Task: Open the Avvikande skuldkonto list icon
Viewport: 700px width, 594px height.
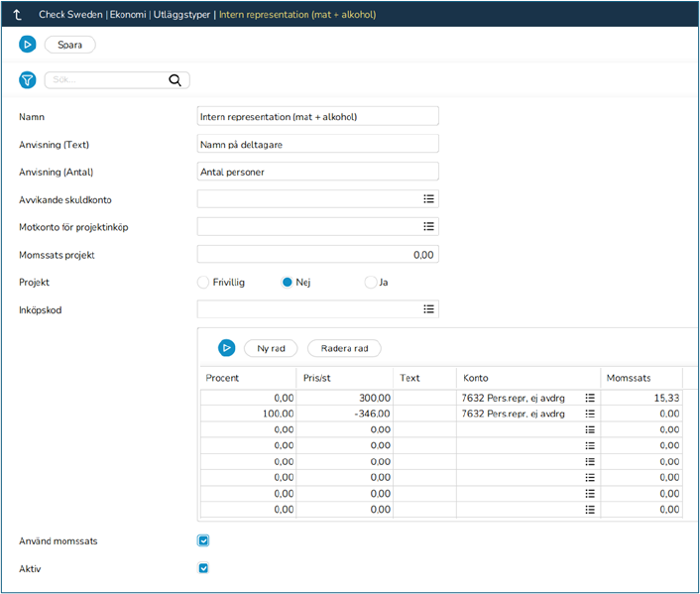Action: (x=428, y=198)
